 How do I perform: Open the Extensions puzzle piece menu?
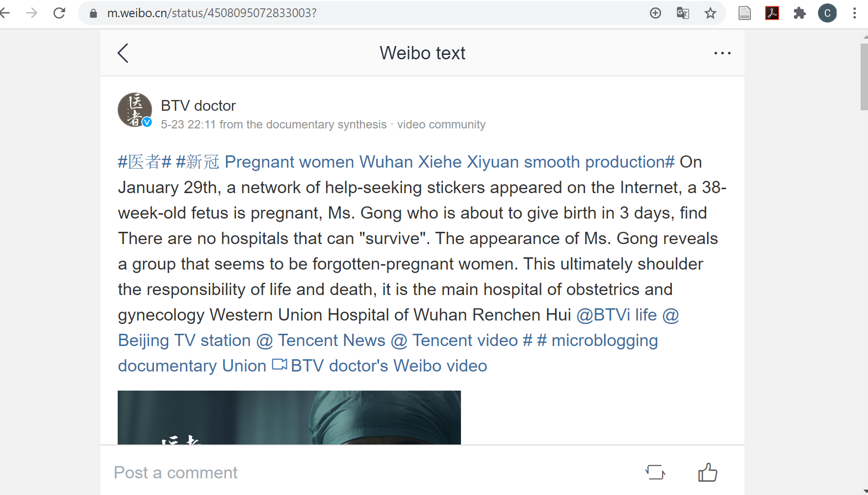(799, 13)
